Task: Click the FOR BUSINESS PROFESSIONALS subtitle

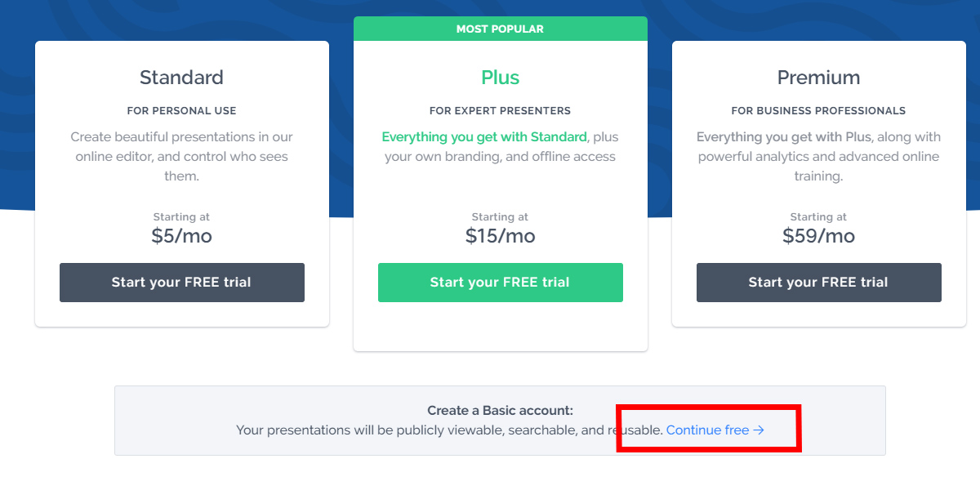Action: point(818,110)
